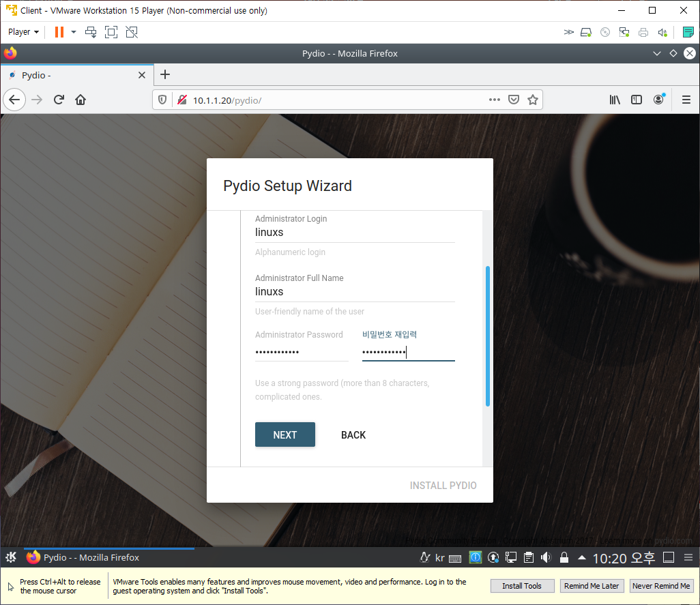Image resolution: width=700 pixels, height=605 pixels.
Task: Expand the power options arrow beside pause
Action: coord(74,32)
